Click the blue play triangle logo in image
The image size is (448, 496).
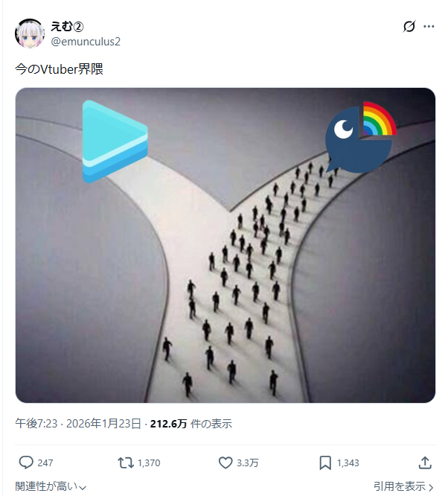click(x=115, y=142)
